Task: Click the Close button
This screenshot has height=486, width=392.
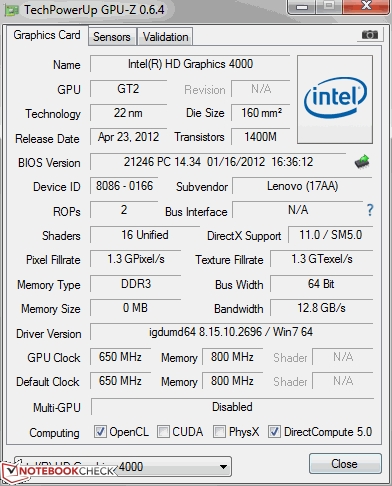Action: click(345, 464)
